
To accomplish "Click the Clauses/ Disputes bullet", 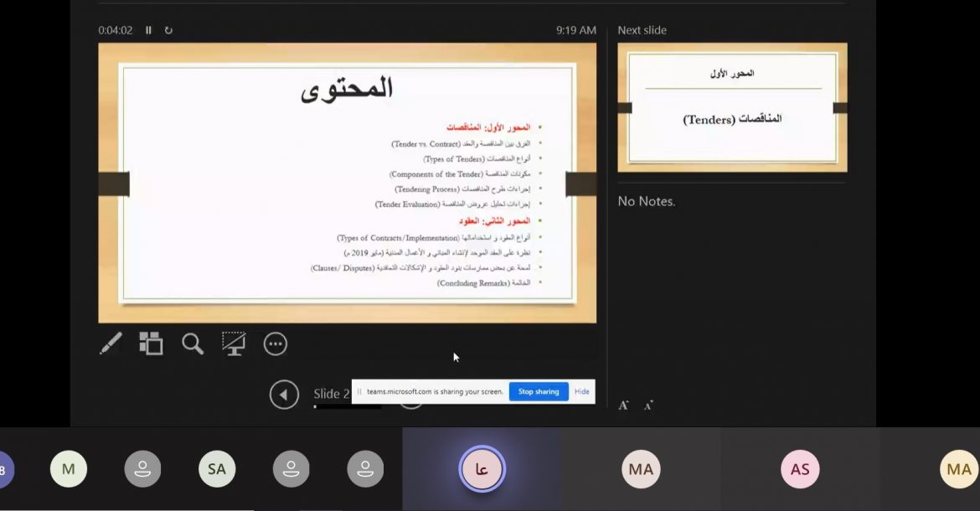I will pyautogui.click(x=420, y=268).
